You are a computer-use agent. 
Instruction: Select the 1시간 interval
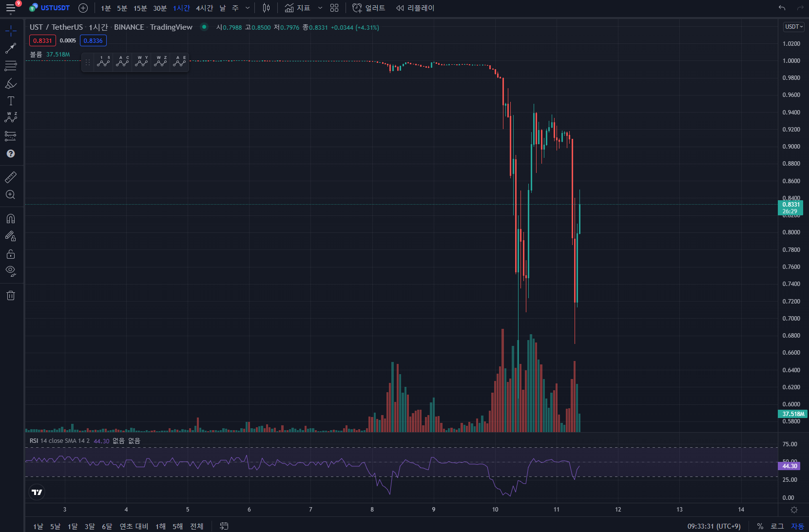pos(181,8)
